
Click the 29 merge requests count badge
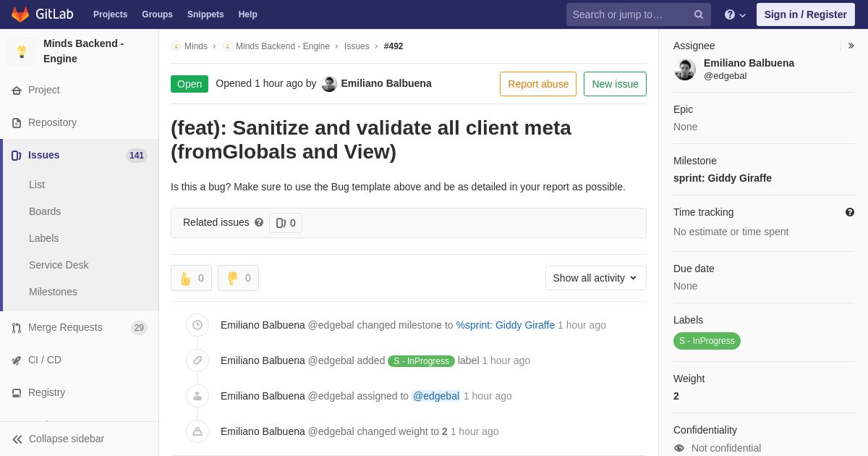(x=139, y=328)
